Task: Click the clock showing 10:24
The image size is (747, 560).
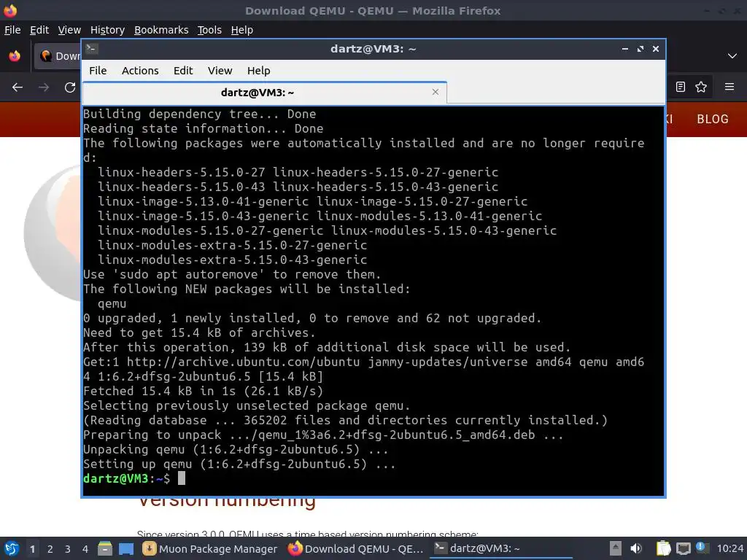Action: [x=729, y=548]
